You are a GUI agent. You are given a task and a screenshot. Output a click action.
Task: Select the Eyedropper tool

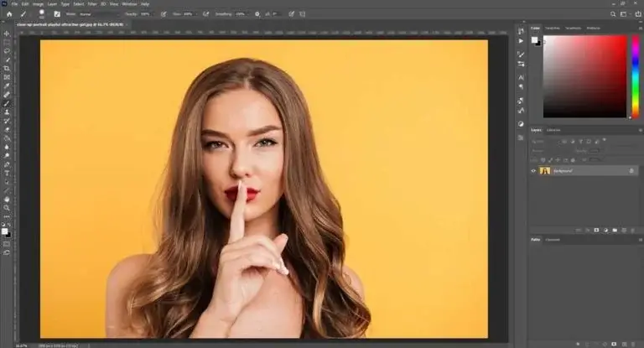7,86
